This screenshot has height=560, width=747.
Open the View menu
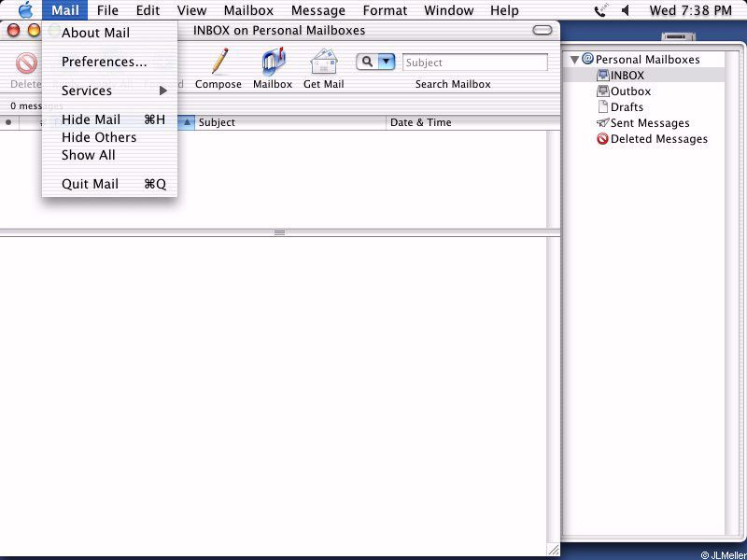coord(192,10)
